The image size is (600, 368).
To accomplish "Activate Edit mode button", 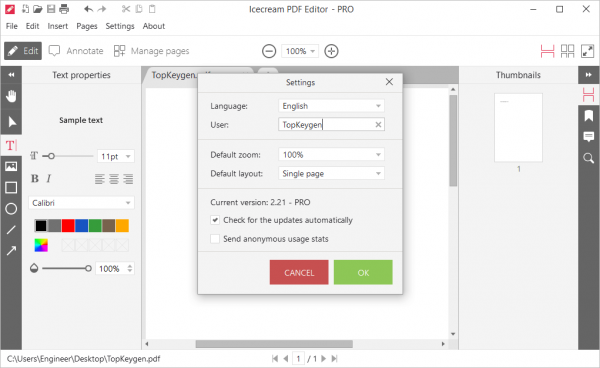I will 23,51.
